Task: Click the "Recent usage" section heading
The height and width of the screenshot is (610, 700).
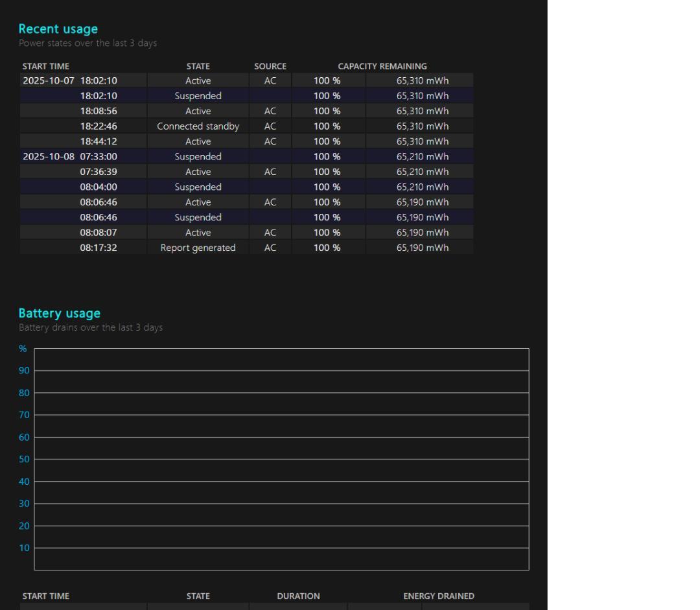Action: 58,29
